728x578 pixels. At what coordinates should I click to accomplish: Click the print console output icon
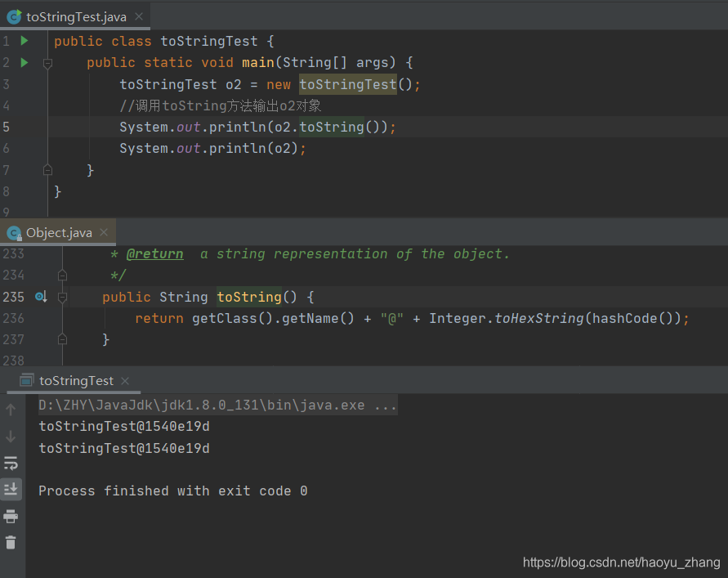(x=11, y=516)
